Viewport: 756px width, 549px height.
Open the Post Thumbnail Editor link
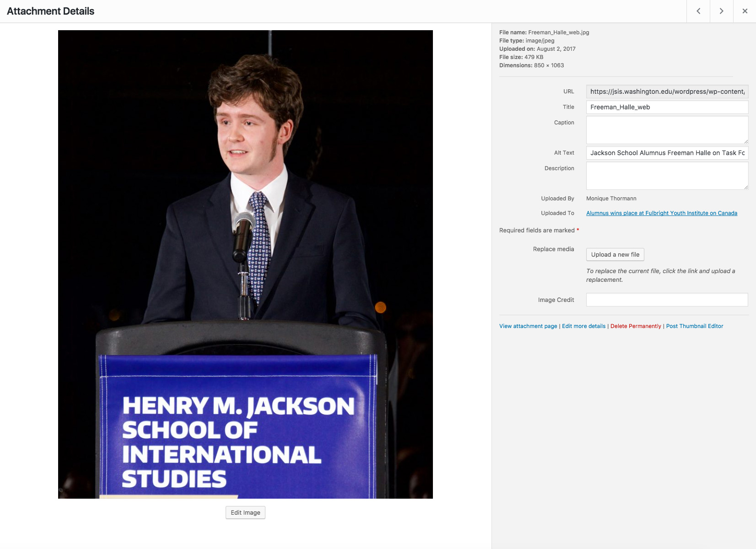(695, 326)
